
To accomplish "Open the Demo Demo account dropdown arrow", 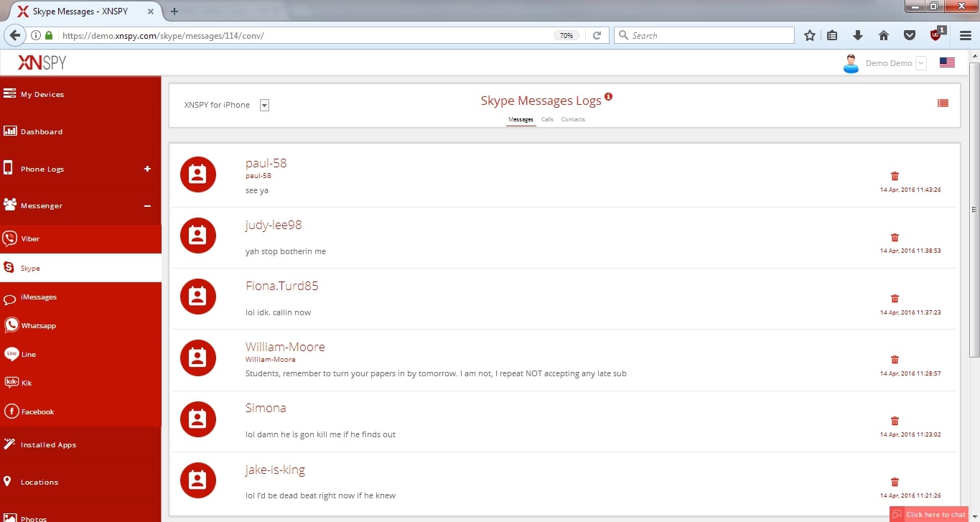I will [921, 63].
